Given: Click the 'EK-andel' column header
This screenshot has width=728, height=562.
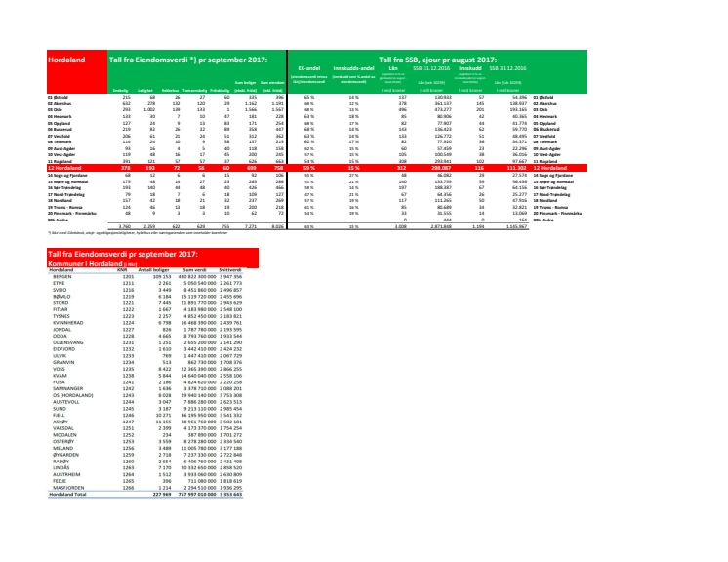Looking at the screenshot, I should pyautogui.click(x=308, y=68).
